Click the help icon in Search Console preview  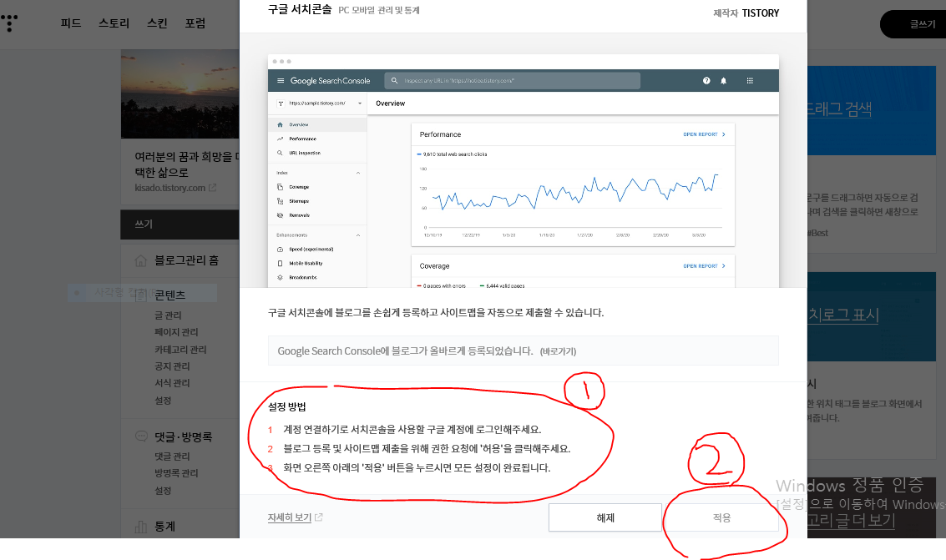point(706,81)
